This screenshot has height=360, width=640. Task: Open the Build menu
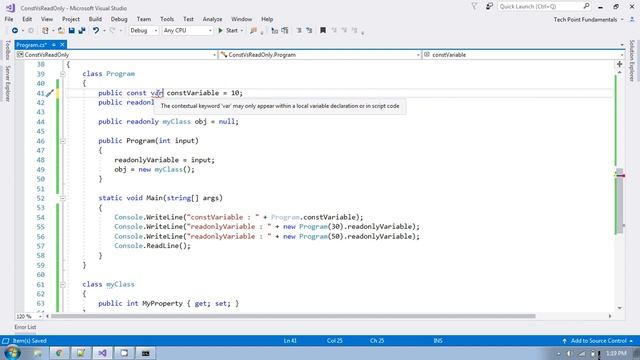click(x=95, y=19)
